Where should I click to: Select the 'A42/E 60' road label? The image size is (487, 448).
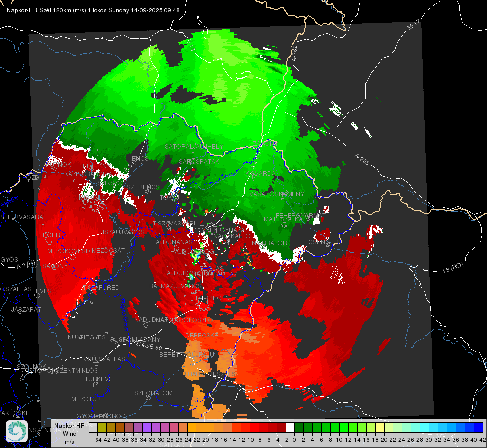[149, 345]
